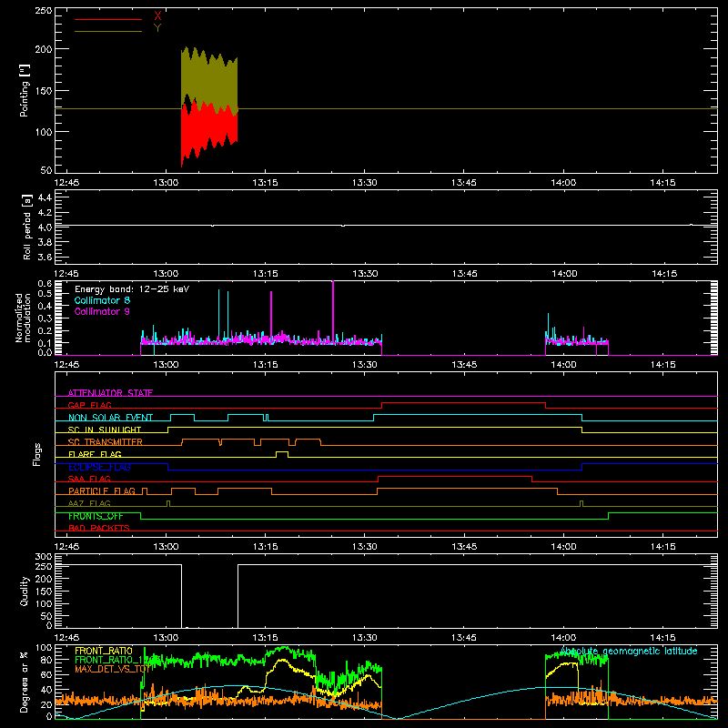728x728 pixels.
Task: Select the olive "Y" legend label
Action: (157, 28)
